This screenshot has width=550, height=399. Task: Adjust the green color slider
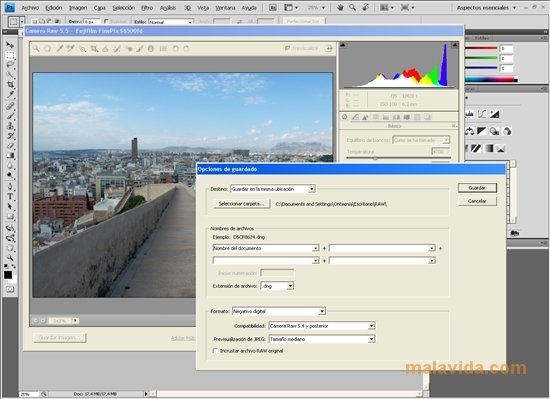(481, 58)
